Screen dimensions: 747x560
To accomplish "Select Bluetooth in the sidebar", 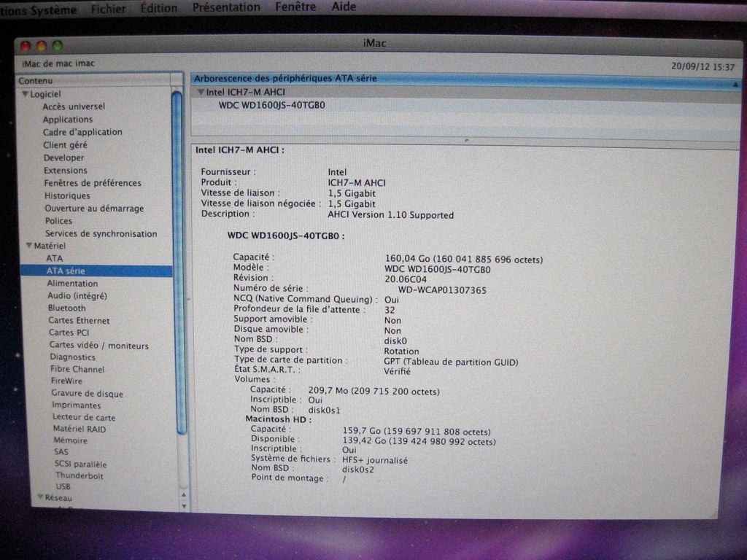I will pyautogui.click(x=66, y=308).
